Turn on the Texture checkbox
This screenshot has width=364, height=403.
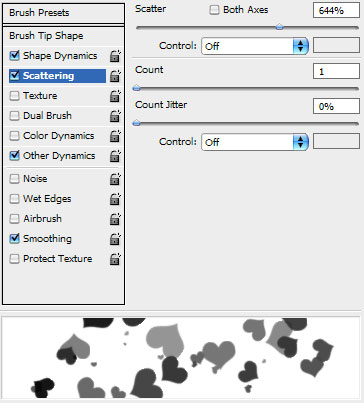click(x=14, y=96)
